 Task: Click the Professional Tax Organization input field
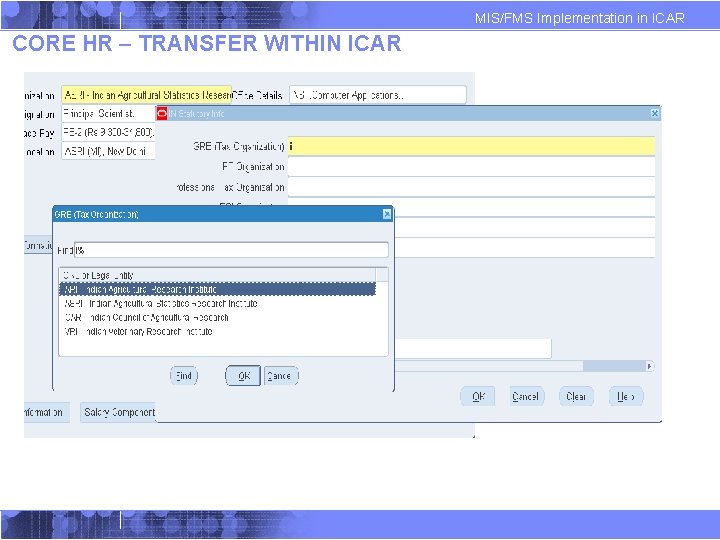click(472, 187)
